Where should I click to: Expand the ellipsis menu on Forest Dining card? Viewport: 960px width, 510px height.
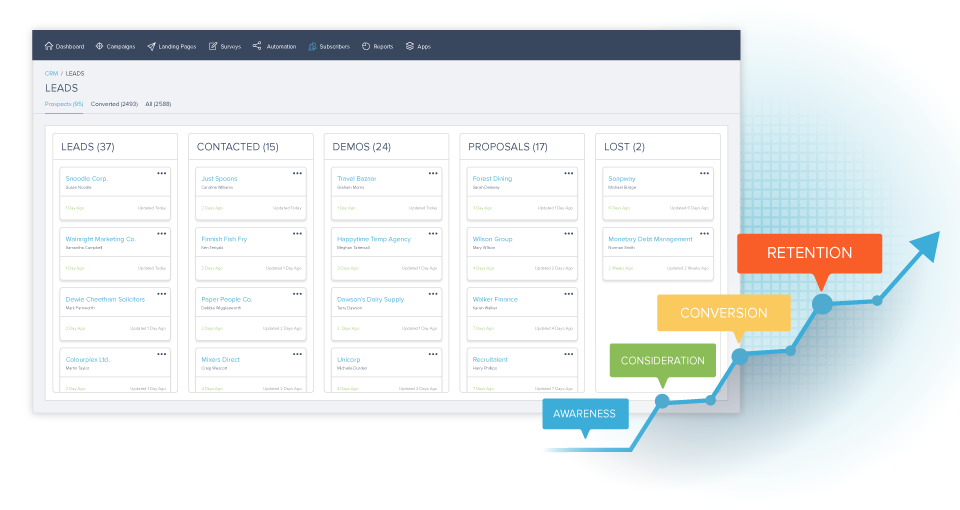569,173
